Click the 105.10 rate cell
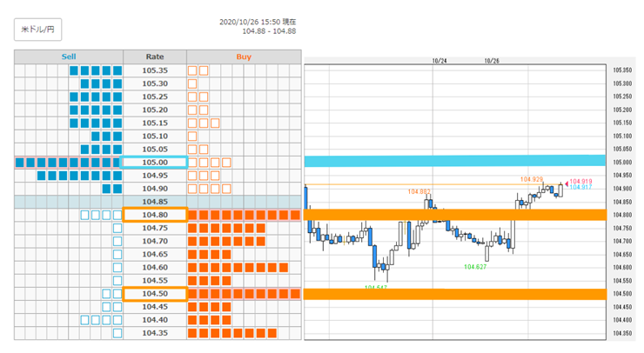Image resolution: width=644 pixels, height=353 pixels. [x=155, y=137]
